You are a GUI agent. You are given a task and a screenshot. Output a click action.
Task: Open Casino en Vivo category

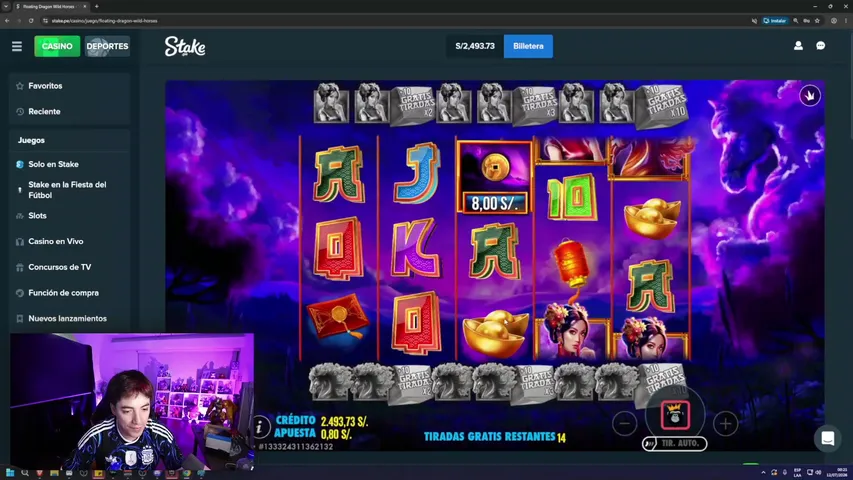coord(70,242)
